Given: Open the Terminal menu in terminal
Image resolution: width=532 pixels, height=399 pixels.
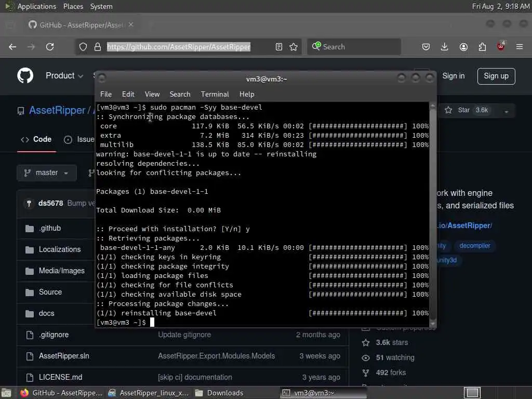Looking at the screenshot, I should [x=215, y=95].
